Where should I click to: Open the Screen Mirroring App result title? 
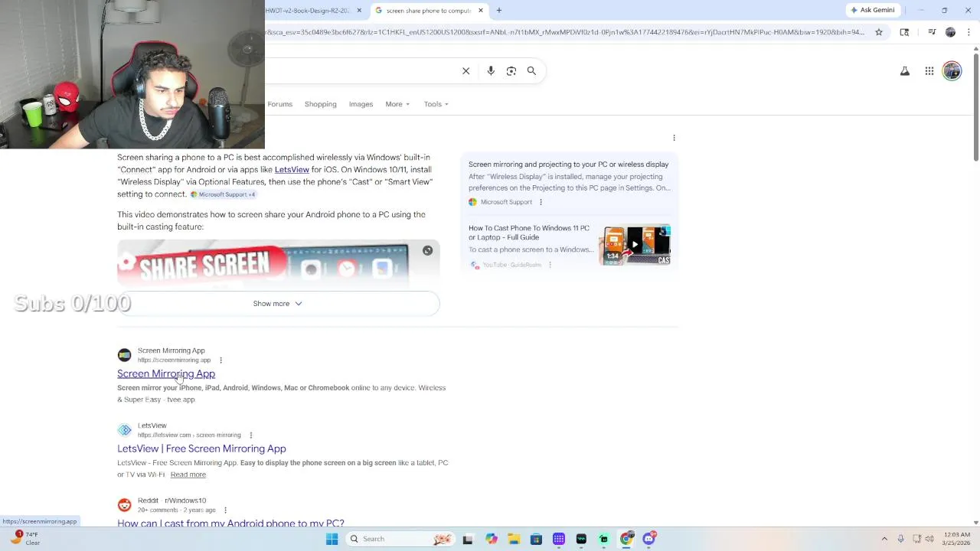coord(166,373)
